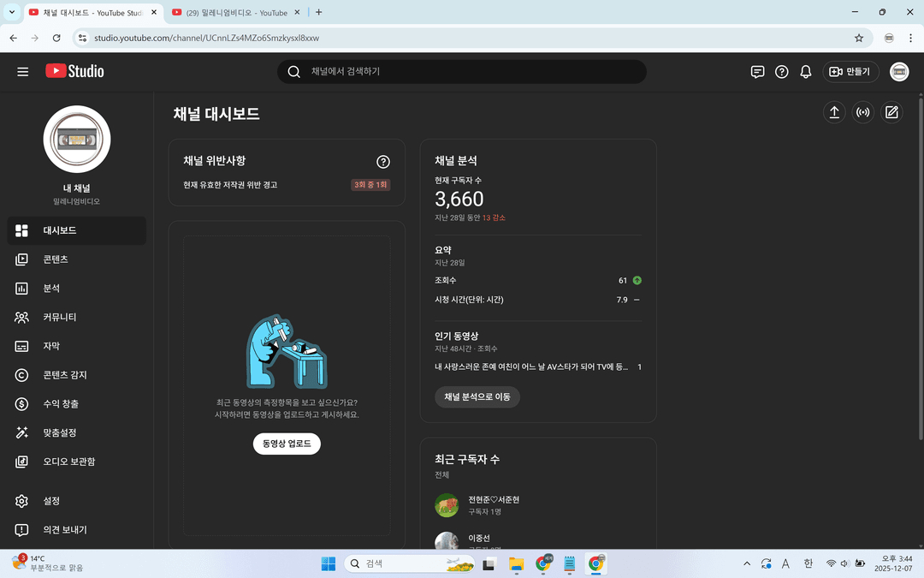Click the 채널에서 검색하기 search field

click(x=462, y=71)
